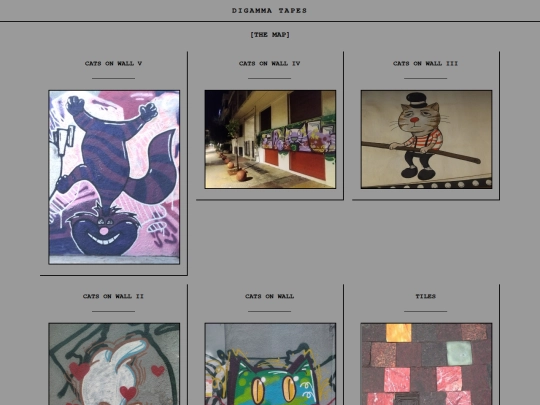View the white figure with red hearts photo
Viewport: 540px width, 405px height.
point(114,364)
